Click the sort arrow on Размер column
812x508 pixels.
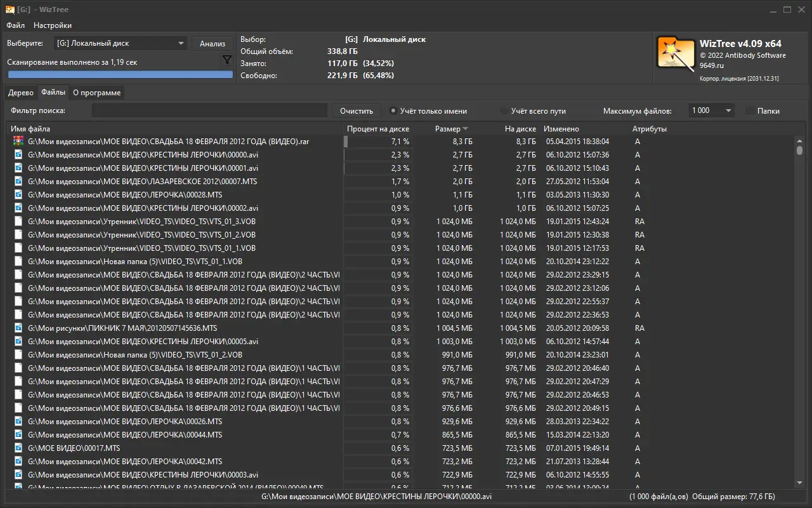(464, 128)
